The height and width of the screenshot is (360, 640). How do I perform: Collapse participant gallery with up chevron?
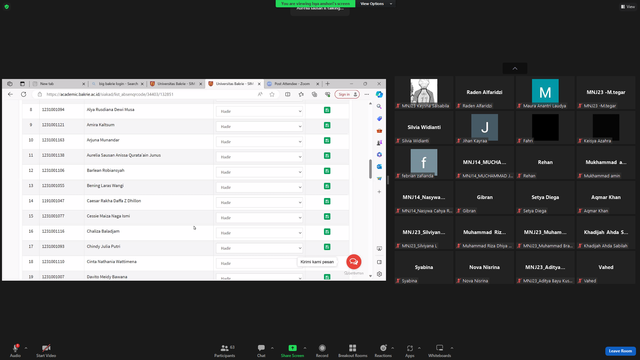(x=515, y=69)
